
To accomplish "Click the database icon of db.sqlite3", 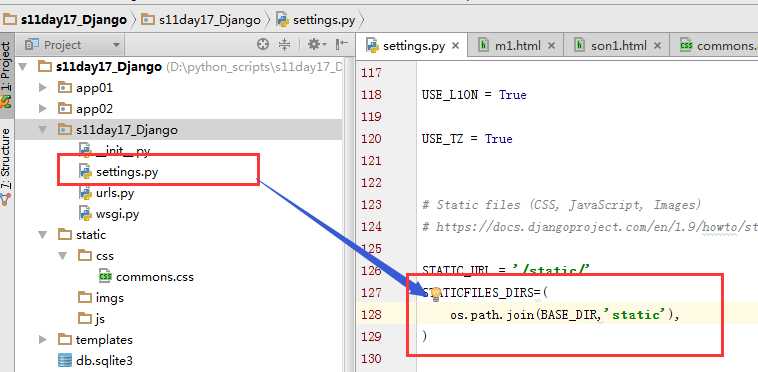I will tap(64, 361).
